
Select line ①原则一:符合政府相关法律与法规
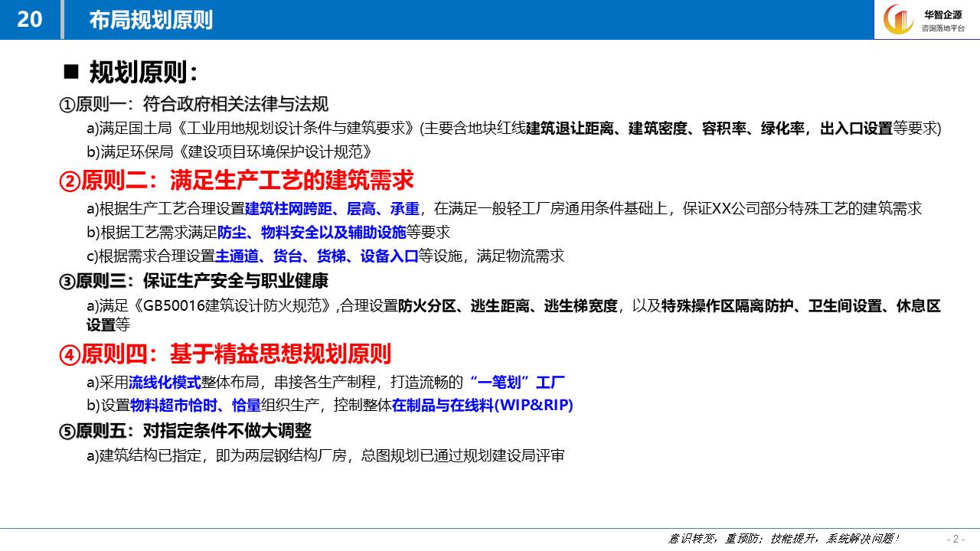click(x=194, y=104)
